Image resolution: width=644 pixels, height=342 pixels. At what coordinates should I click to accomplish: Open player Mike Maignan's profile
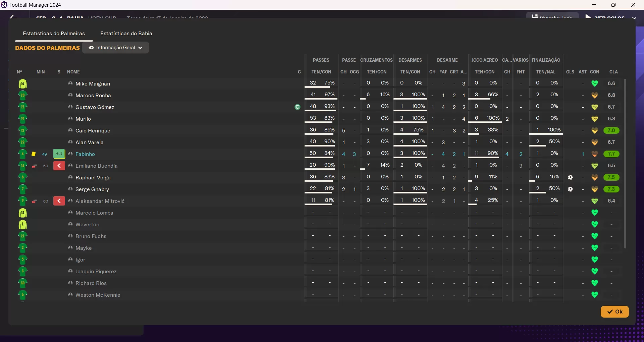(x=93, y=84)
